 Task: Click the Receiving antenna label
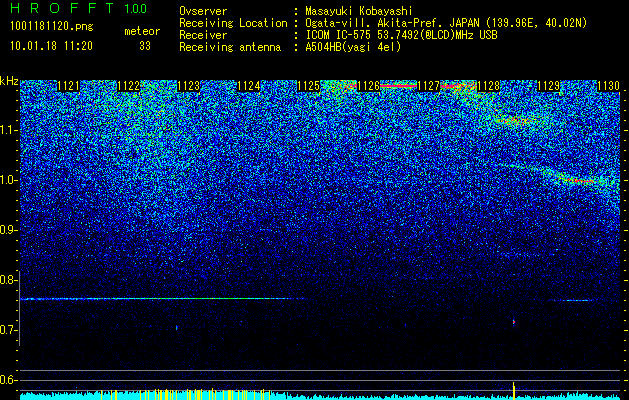click(x=230, y=47)
